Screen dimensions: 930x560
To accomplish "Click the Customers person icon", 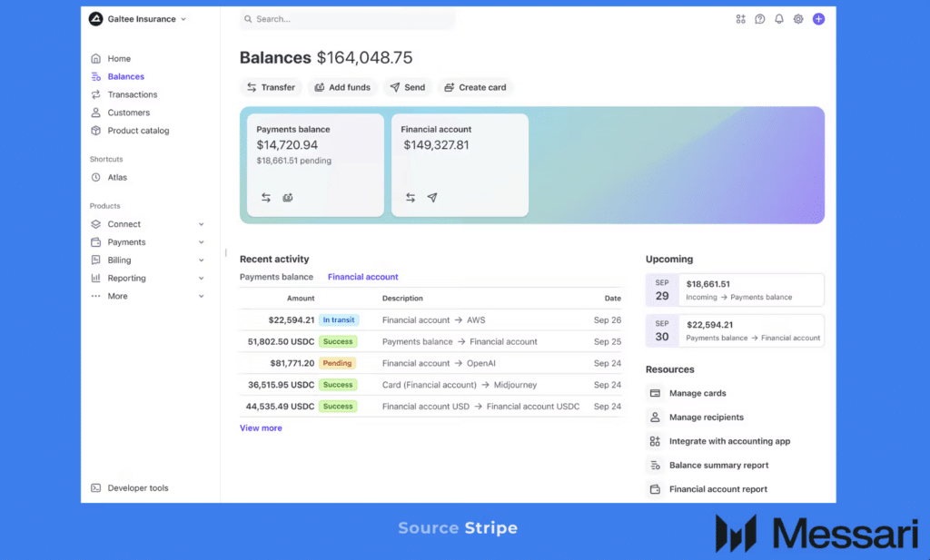I will click(x=95, y=113).
